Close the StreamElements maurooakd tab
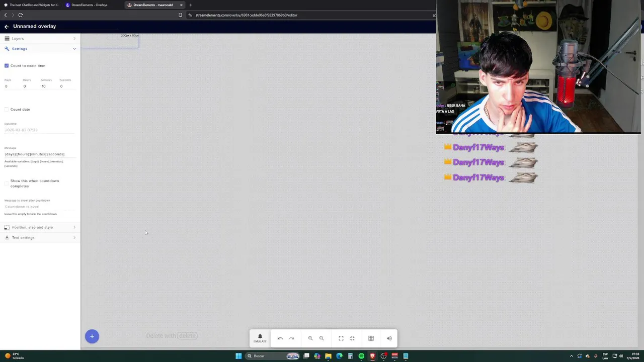The height and width of the screenshot is (362, 644). click(181, 5)
